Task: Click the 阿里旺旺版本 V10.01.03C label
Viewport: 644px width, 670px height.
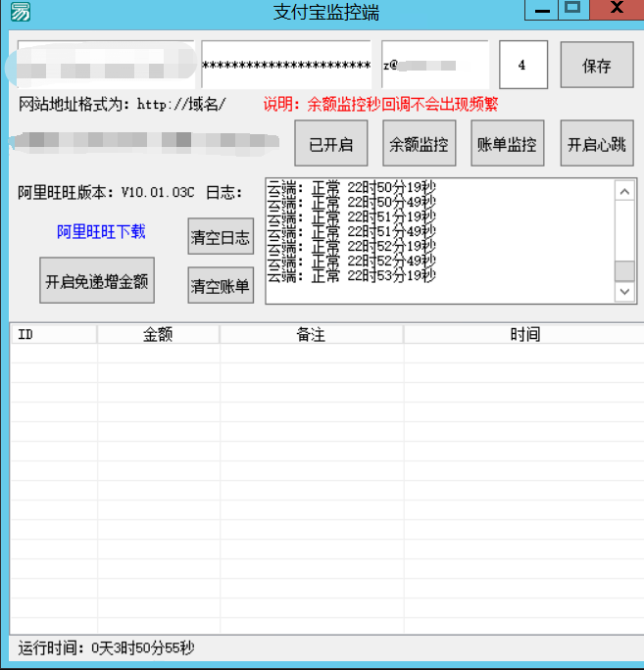Action: [x=106, y=193]
